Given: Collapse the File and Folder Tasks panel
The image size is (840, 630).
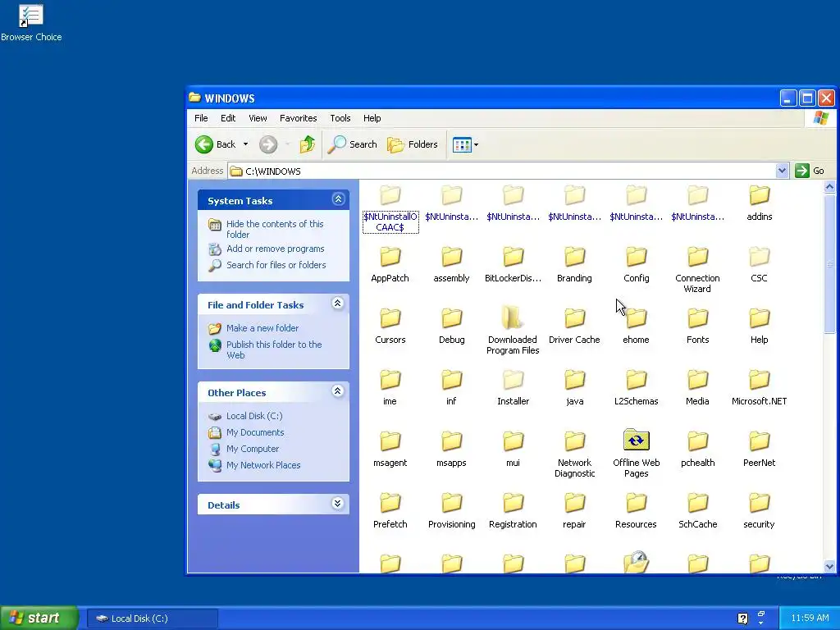Looking at the screenshot, I should [337, 304].
